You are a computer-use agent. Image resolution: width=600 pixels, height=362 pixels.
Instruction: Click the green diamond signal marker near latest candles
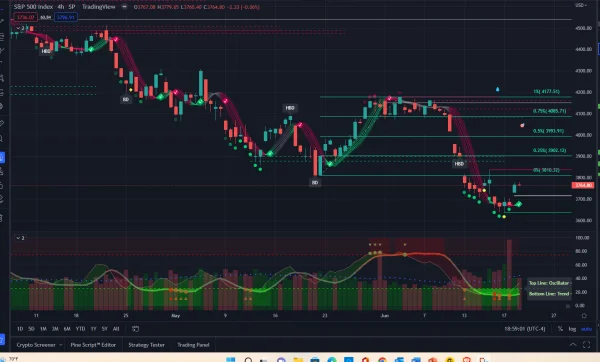[x=518, y=204]
